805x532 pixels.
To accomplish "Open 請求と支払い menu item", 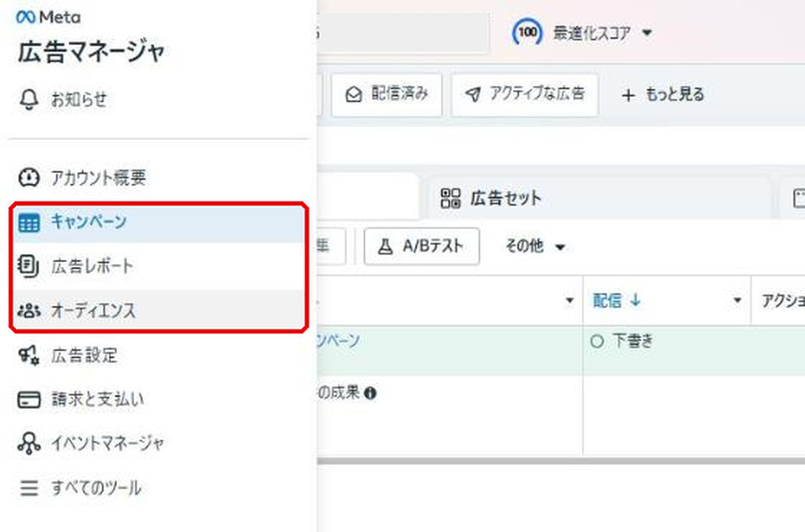I will [x=159, y=400].
